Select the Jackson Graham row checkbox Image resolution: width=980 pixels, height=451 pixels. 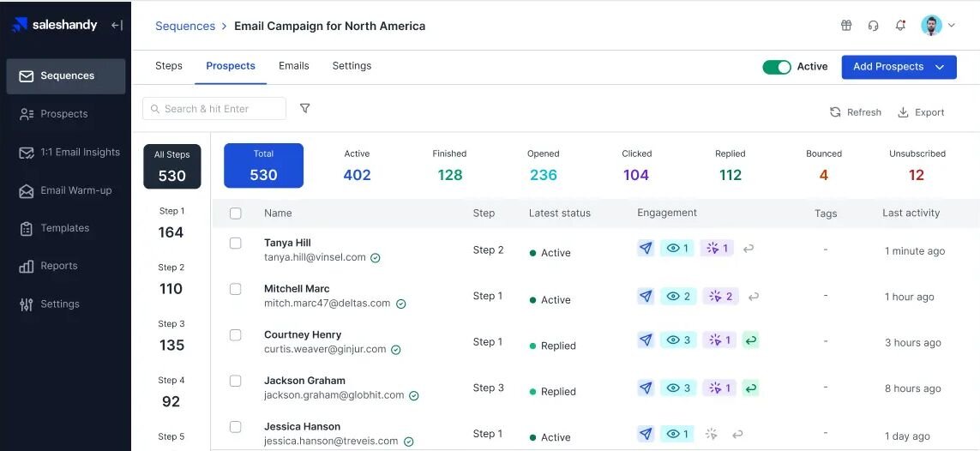tap(236, 381)
